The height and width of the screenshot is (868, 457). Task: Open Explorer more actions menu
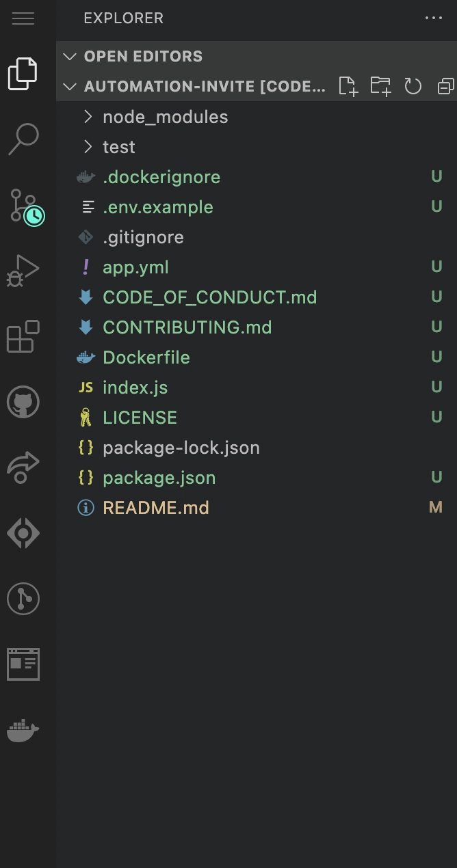[434, 18]
